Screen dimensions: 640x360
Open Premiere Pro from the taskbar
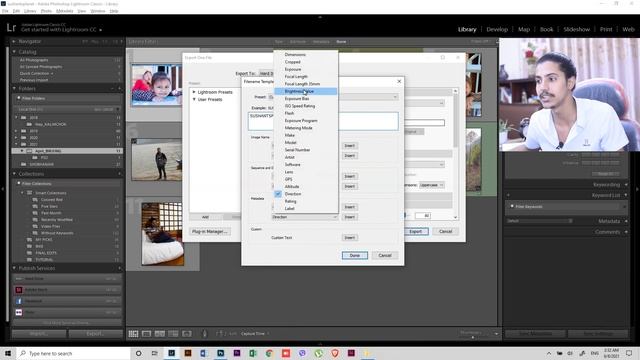(x=237, y=353)
